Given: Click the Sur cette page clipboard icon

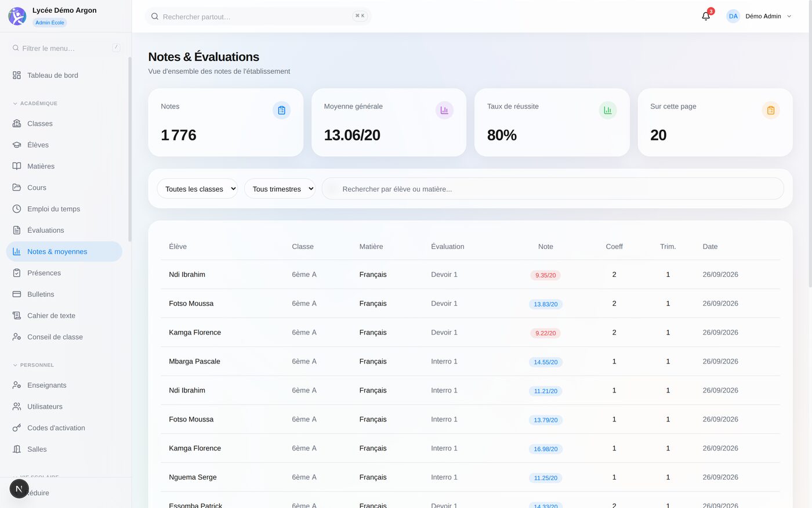Looking at the screenshot, I should 771,110.
